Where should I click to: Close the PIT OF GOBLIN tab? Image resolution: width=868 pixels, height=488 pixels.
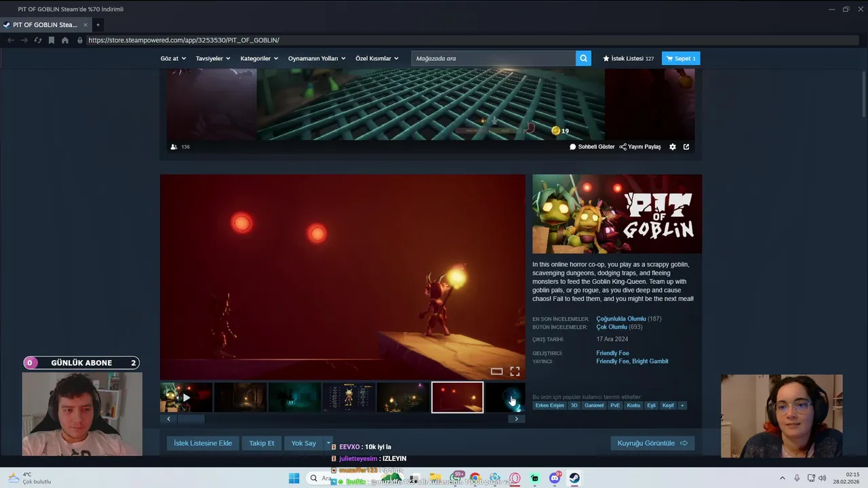click(85, 24)
